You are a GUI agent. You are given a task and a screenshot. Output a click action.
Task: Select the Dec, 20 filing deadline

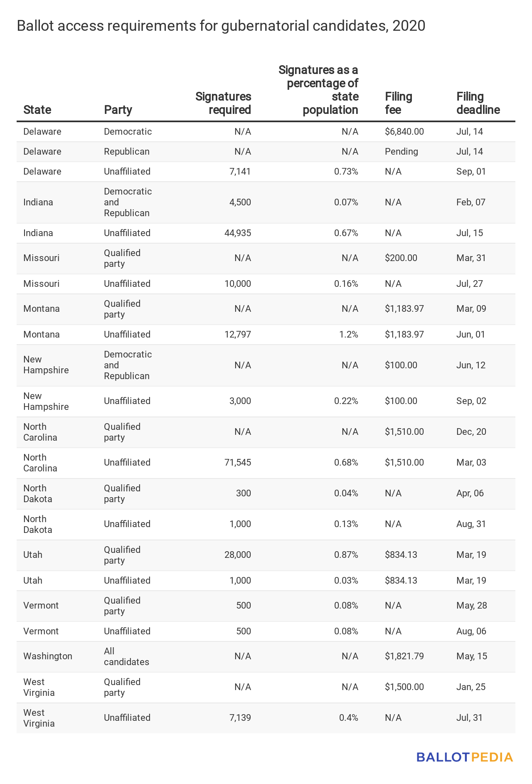click(471, 432)
